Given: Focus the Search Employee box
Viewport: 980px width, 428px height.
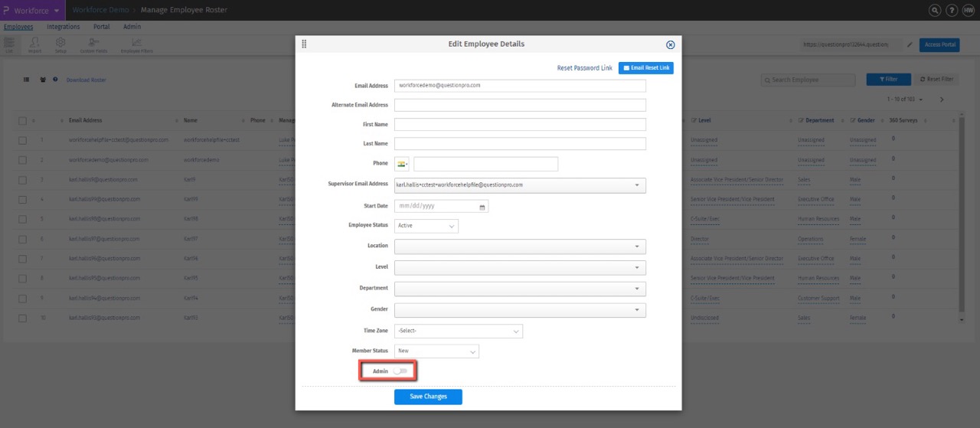Looking at the screenshot, I should coord(808,80).
